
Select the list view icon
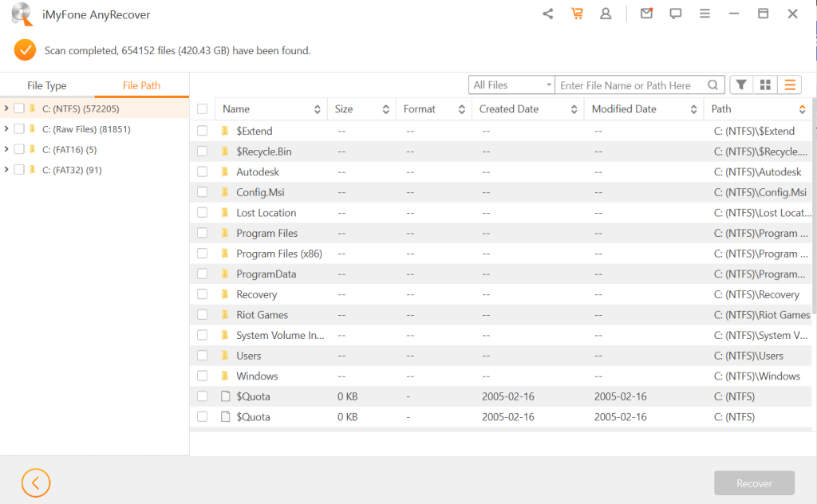(789, 84)
